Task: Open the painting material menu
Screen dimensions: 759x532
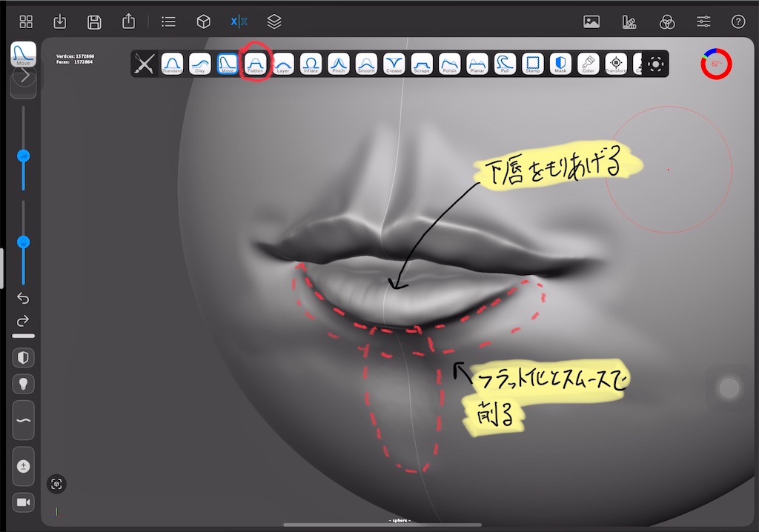Action: point(629,21)
